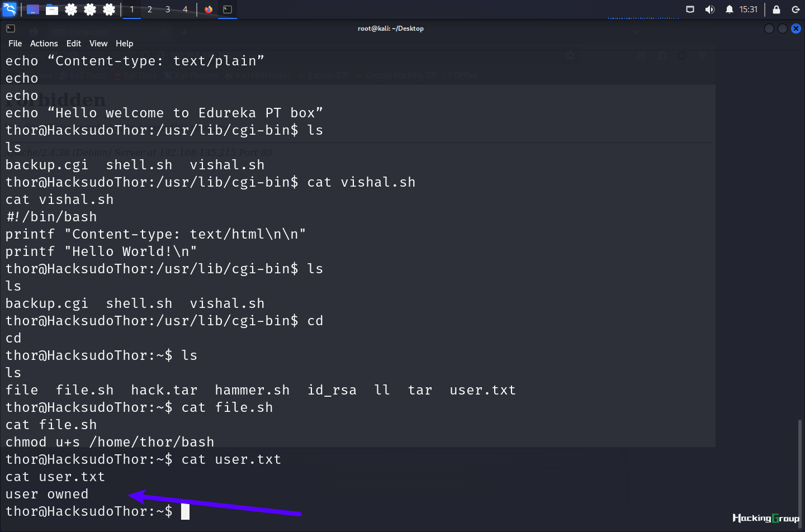This screenshot has height=532, width=805.
Task: Close the terminal window
Action: 796,28
